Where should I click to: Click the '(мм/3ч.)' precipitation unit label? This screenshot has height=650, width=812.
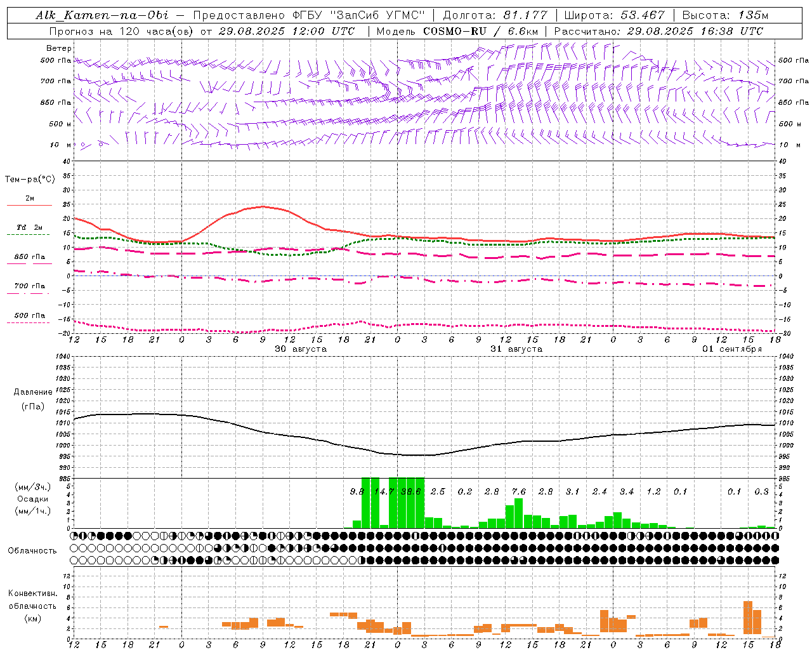pyautogui.click(x=33, y=487)
